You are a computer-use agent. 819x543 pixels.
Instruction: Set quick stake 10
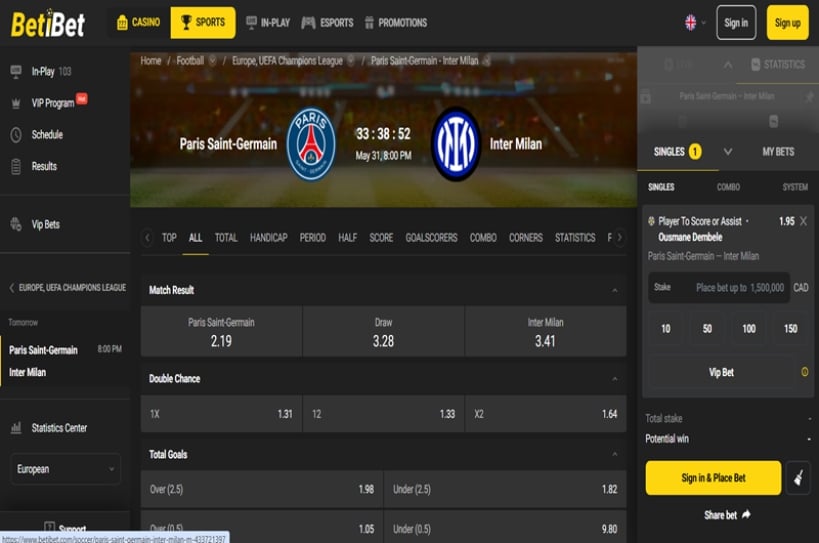(666, 329)
